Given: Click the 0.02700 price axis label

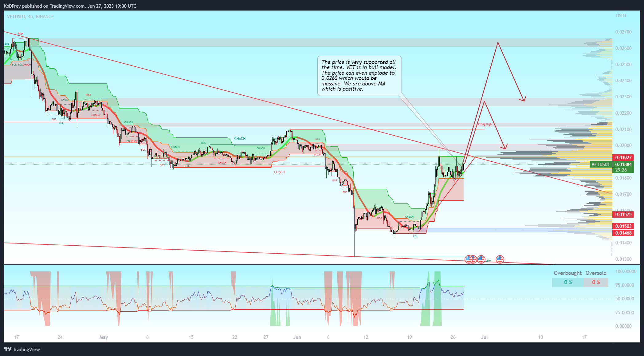Looking at the screenshot, I should (x=623, y=32).
